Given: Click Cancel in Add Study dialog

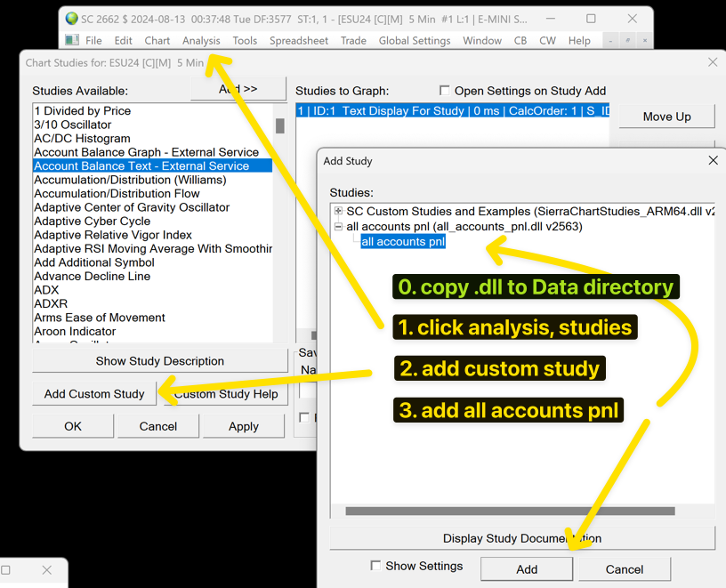Looking at the screenshot, I should 625,569.
